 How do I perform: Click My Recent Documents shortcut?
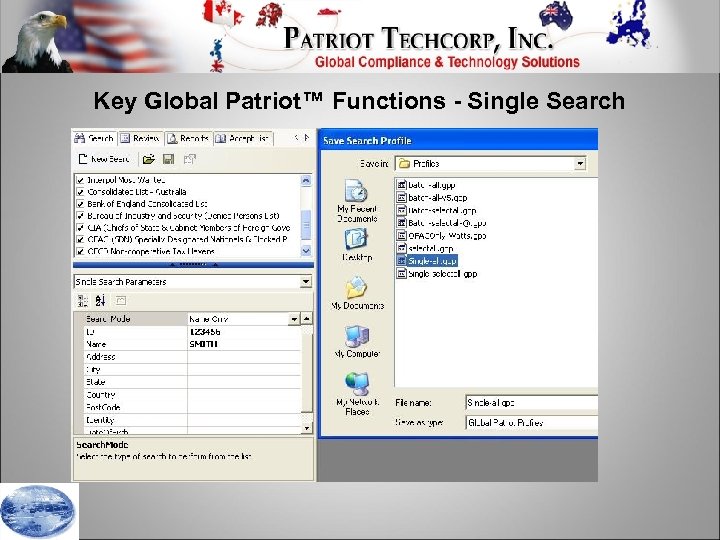pos(356,201)
